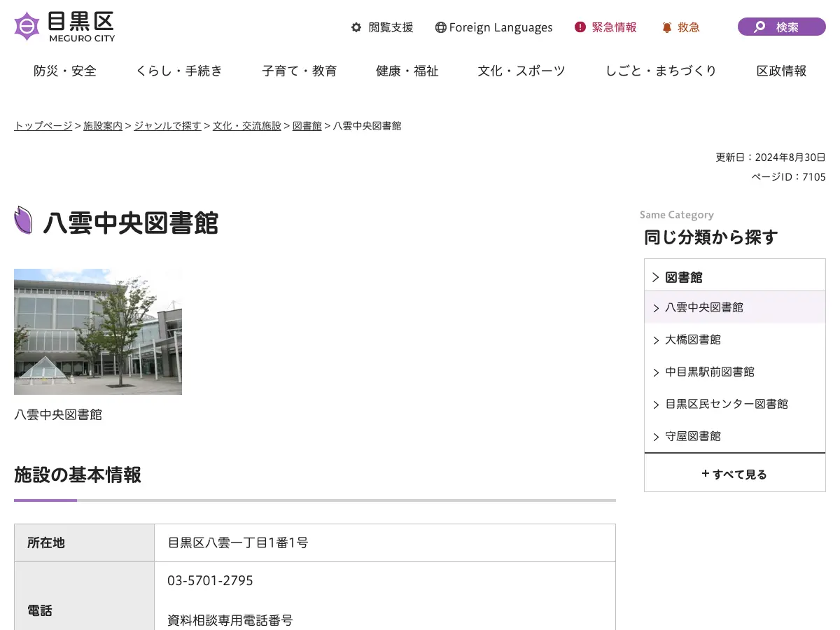This screenshot has height=630, width=840.
Task: Click the magnifier icon in the 検索 button
Action: tap(759, 27)
